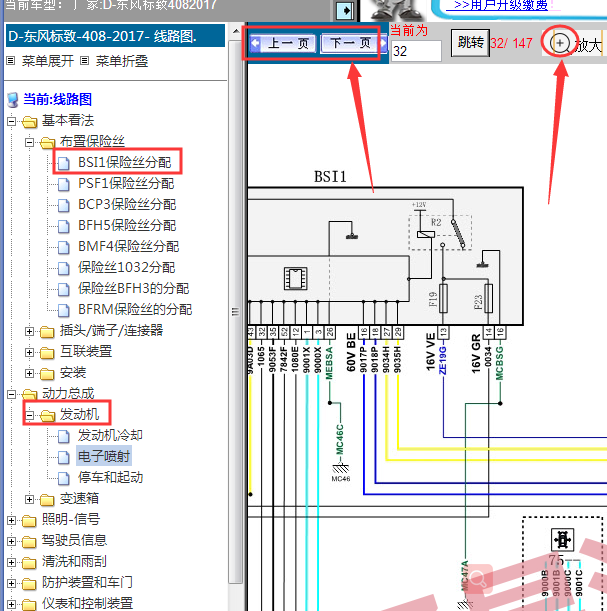Expand the 安装 folder
Screen dimensions: 607x611
[x=29, y=374]
